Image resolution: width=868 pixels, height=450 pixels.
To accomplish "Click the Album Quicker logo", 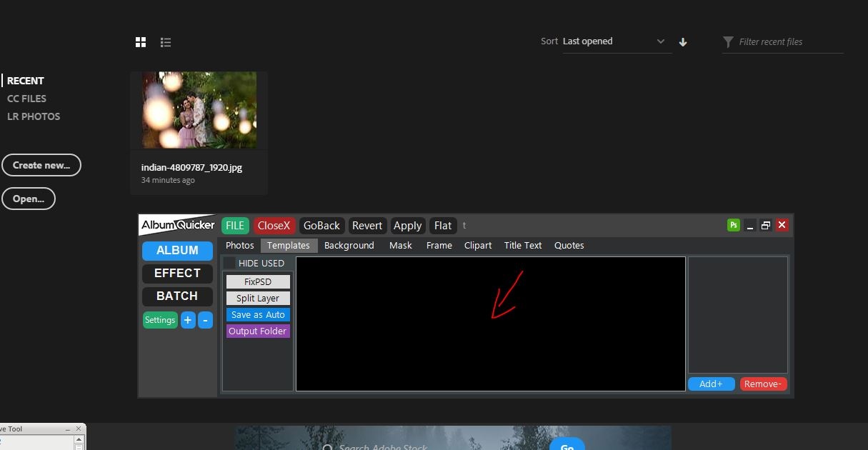I will point(177,225).
